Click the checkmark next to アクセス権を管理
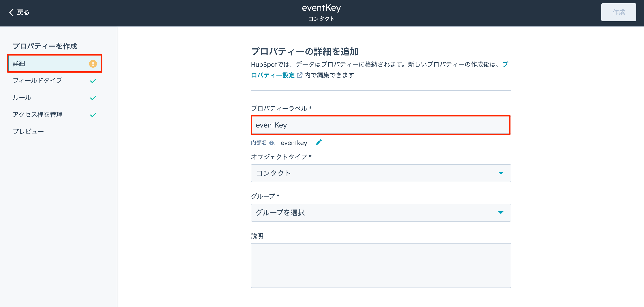644x307 pixels. (93, 115)
